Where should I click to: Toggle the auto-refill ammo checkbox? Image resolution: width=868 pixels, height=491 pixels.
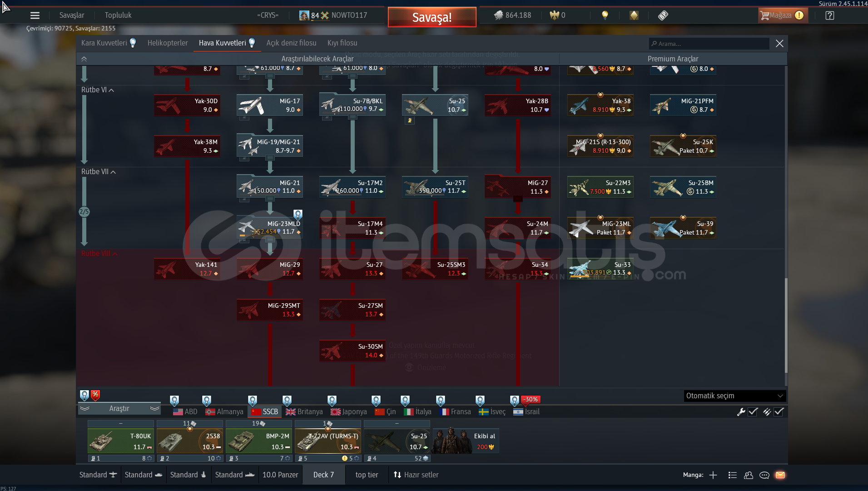[x=779, y=411]
